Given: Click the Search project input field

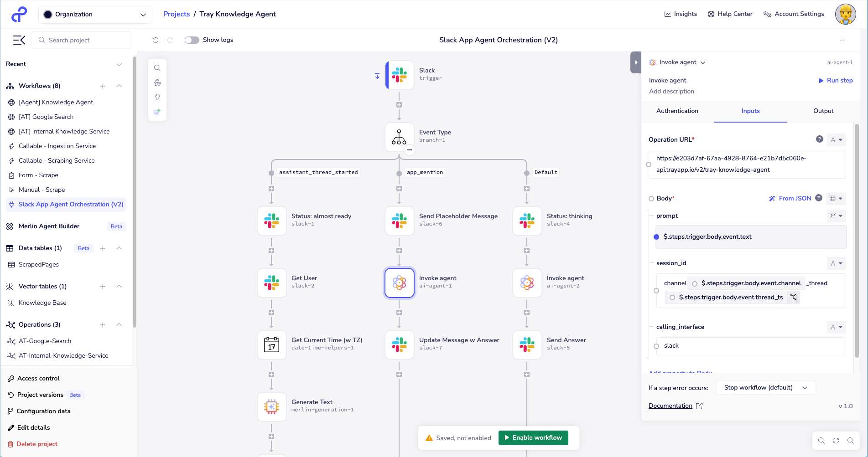Looking at the screenshot, I should (x=81, y=40).
